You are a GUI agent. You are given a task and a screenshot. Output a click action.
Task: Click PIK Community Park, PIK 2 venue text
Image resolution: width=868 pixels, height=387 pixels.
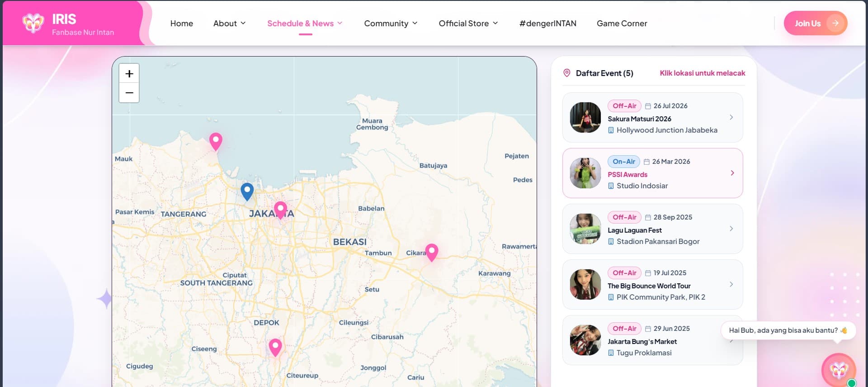pyautogui.click(x=660, y=297)
